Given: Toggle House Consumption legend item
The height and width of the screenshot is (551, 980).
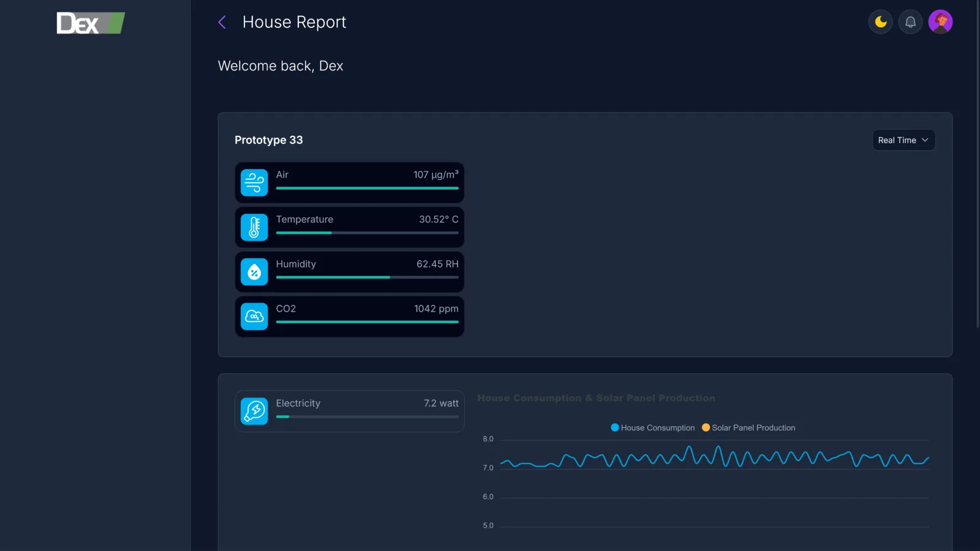Looking at the screenshot, I should click(653, 428).
